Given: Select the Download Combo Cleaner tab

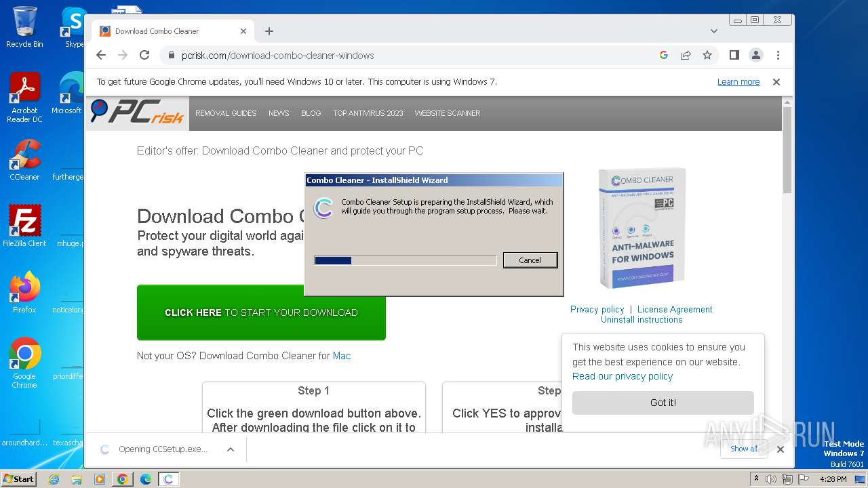Looking at the screenshot, I should click(173, 31).
